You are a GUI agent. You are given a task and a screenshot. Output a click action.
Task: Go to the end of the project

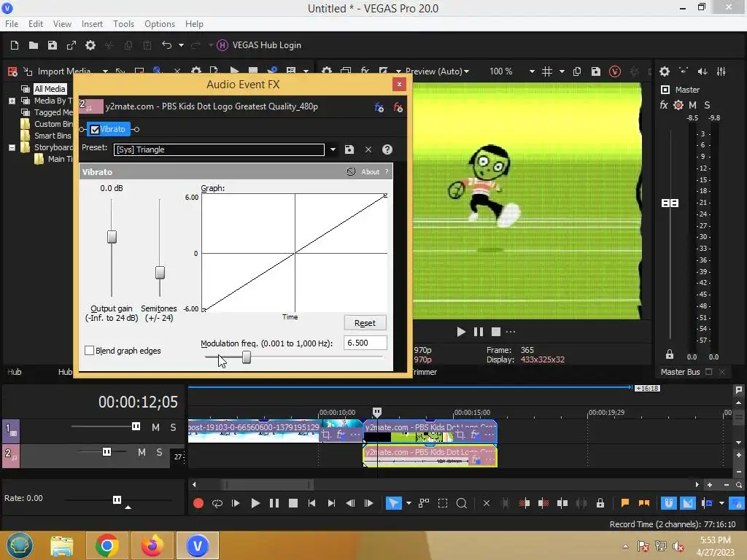(x=331, y=503)
